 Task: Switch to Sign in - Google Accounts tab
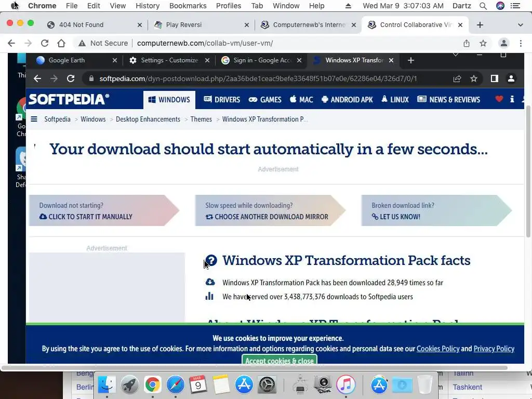[262, 60]
